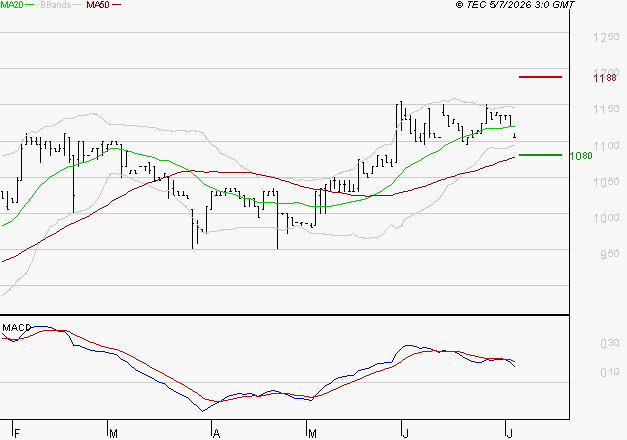The image size is (627, 440).
Task: Click the green support line marker
Action: click(540, 155)
